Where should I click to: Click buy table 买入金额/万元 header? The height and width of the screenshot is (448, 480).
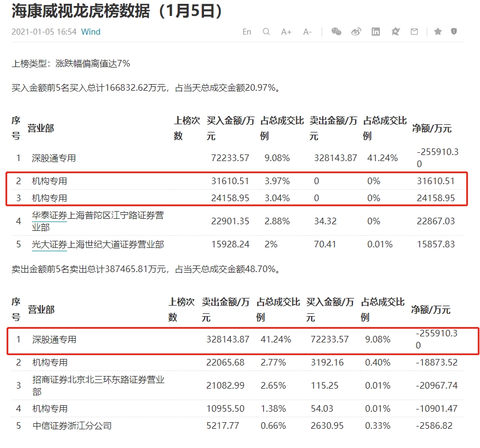[230, 128]
